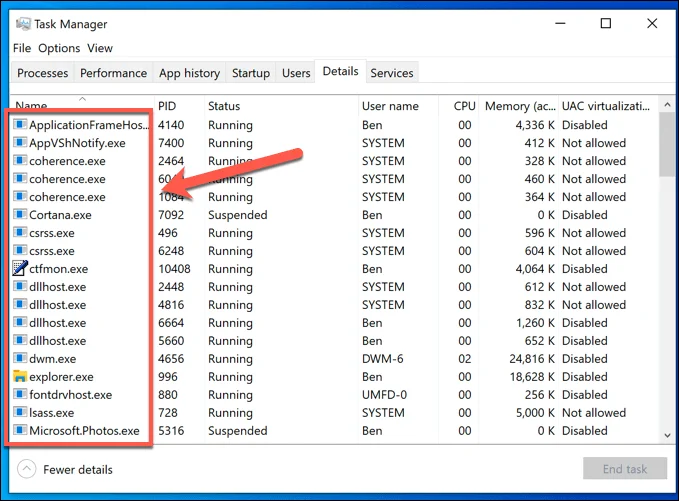Image resolution: width=679 pixels, height=501 pixels.
Task: Select the Microsoft.Photos.exe name text
Action: pyautogui.click(x=84, y=430)
